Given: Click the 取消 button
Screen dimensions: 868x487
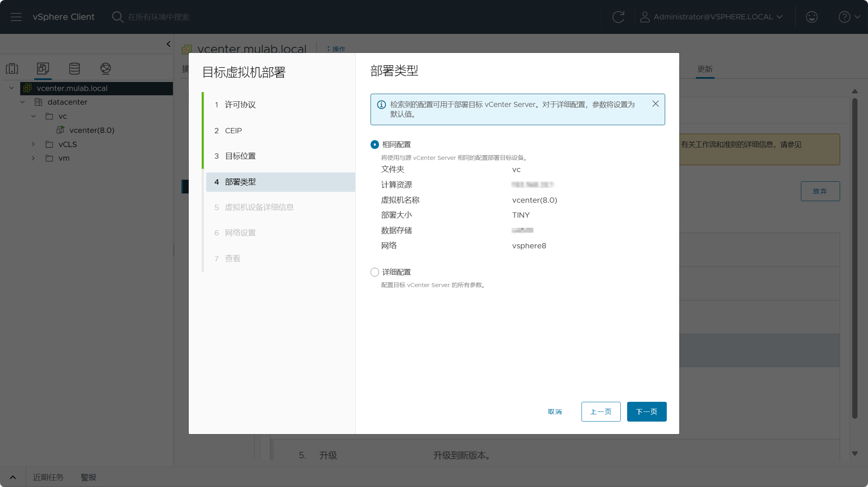Looking at the screenshot, I should tap(555, 411).
